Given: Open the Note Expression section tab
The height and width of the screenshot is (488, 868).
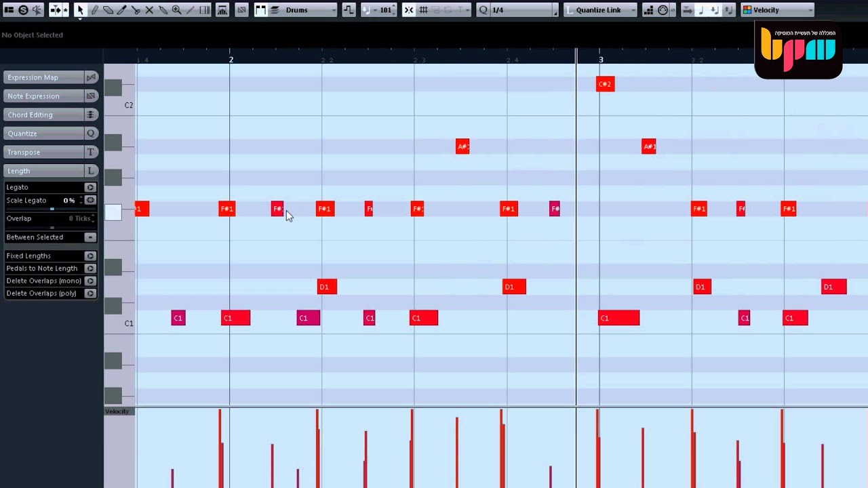Looking at the screenshot, I should pyautogui.click(x=44, y=96).
